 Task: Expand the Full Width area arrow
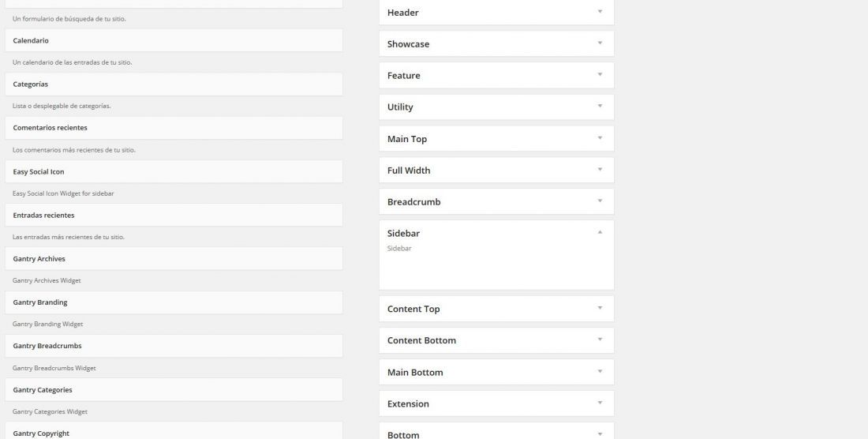click(600, 170)
